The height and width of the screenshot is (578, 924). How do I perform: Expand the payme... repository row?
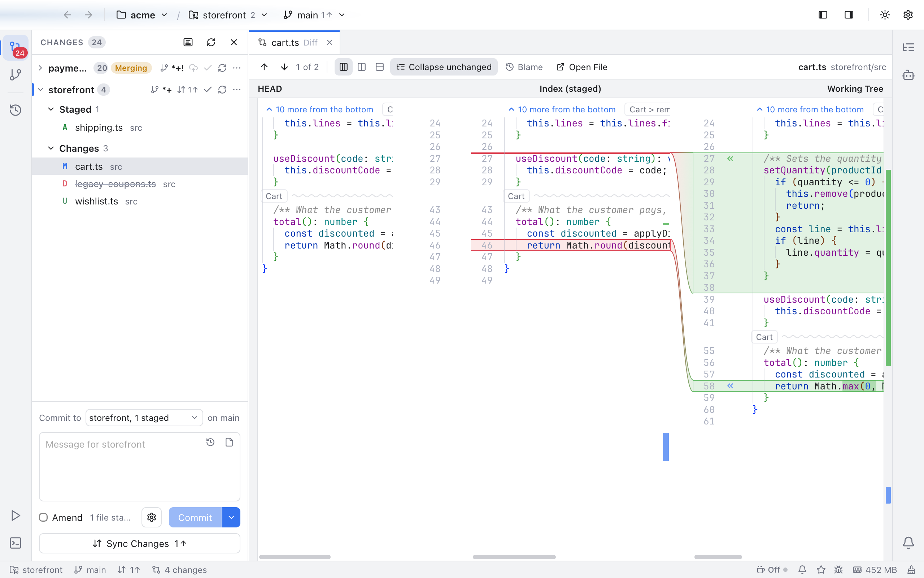[x=40, y=68]
